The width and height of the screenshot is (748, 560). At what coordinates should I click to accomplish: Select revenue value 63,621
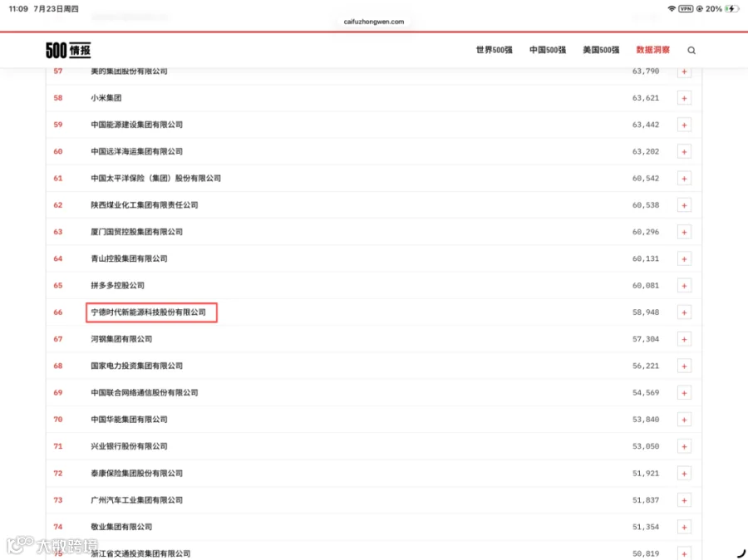click(x=646, y=98)
